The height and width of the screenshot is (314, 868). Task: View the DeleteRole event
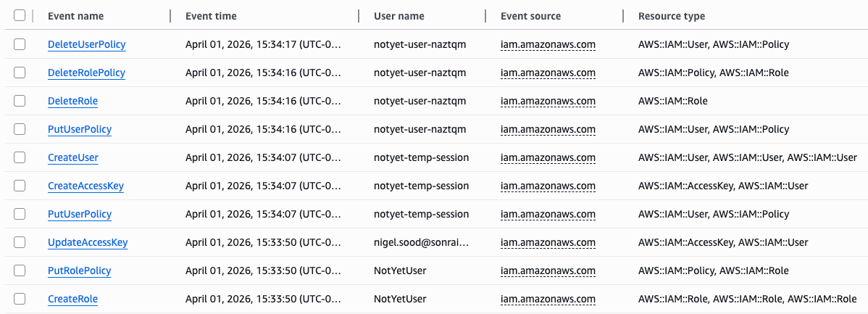coord(72,101)
